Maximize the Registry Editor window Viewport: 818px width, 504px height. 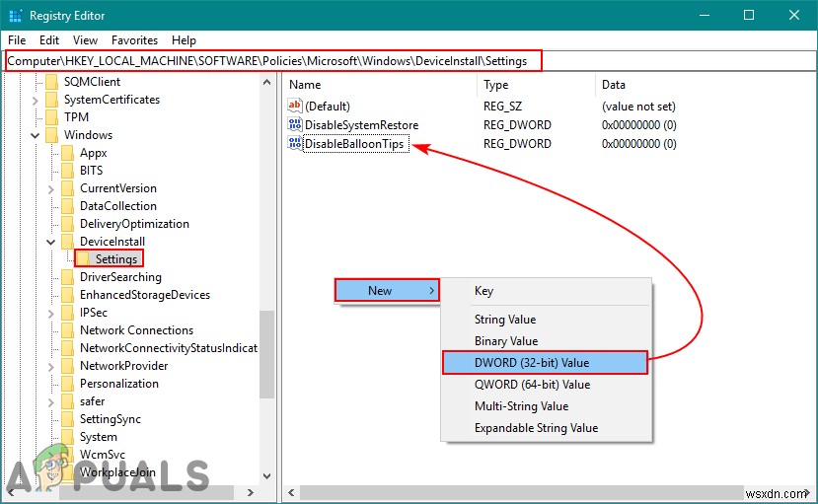(x=749, y=15)
